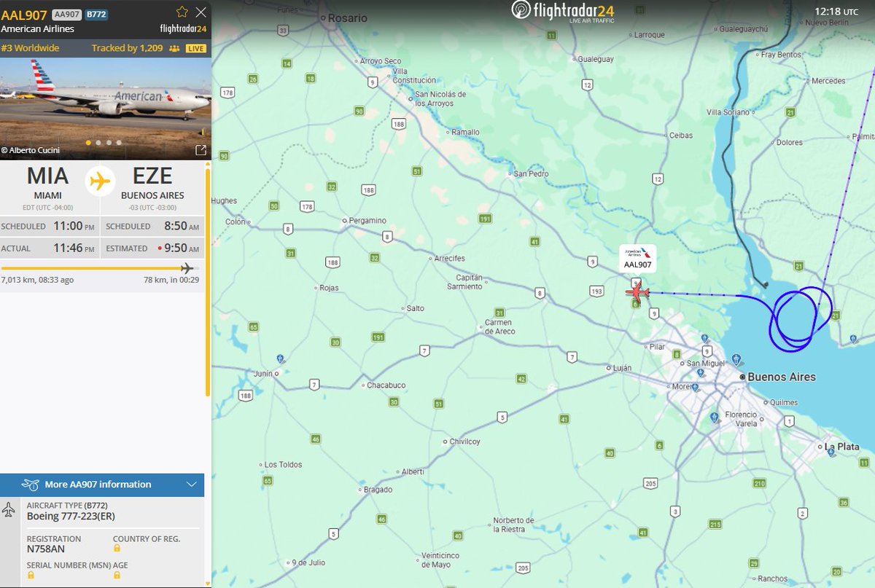Click the B772 aircraft type badge
Viewport: 875px width, 588px height.
pos(96,14)
